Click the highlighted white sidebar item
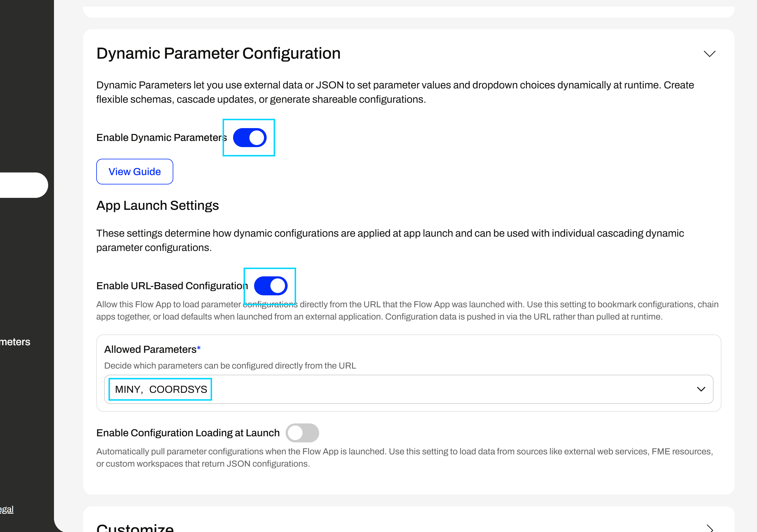Viewport: 757px width, 532px height. click(23, 185)
